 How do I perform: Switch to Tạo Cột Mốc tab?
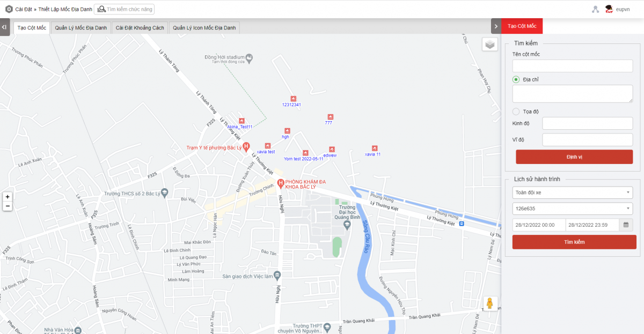tap(32, 28)
